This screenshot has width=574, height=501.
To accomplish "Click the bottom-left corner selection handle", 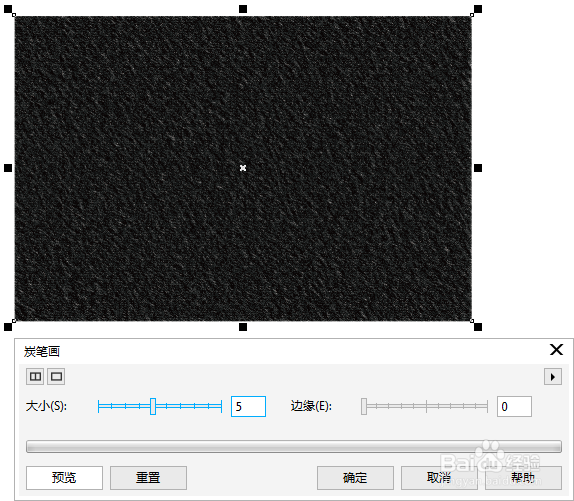I will coord(8,327).
